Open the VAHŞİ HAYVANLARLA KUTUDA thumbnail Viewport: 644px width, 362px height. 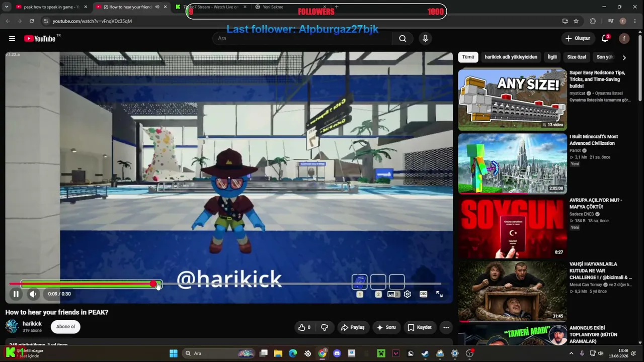click(x=512, y=291)
